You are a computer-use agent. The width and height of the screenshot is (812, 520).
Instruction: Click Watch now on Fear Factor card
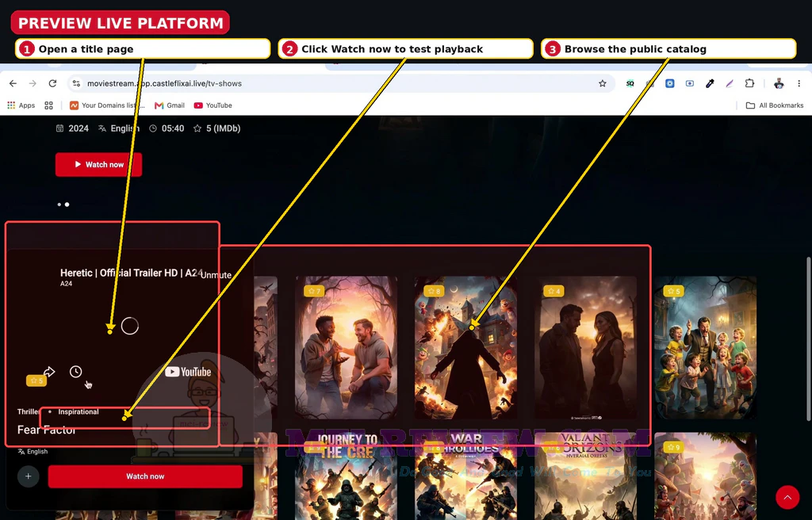pos(145,476)
